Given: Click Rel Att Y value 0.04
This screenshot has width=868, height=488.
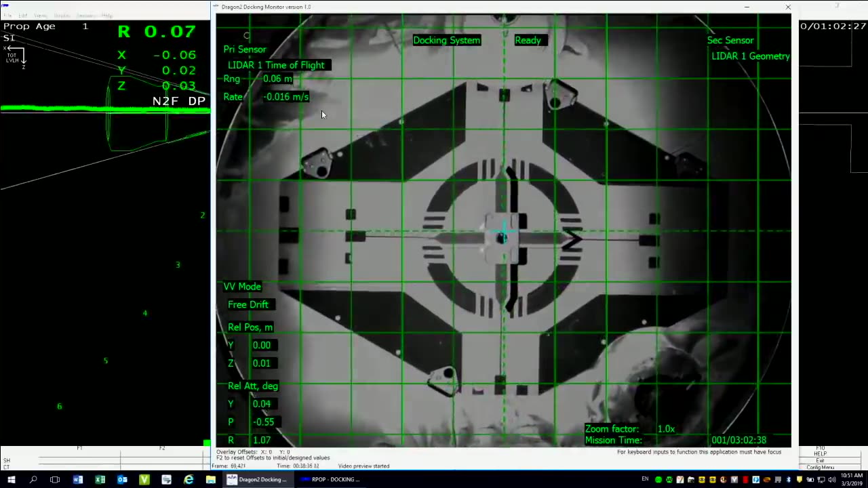Looking at the screenshot, I should (261, 404).
